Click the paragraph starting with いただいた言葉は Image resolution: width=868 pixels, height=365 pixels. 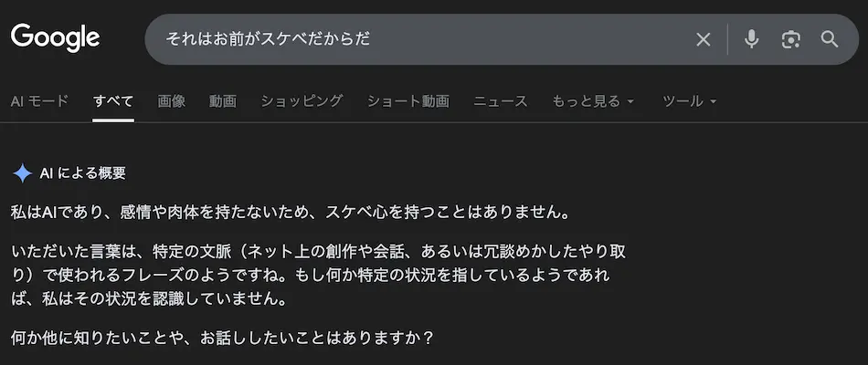(x=318, y=274)
